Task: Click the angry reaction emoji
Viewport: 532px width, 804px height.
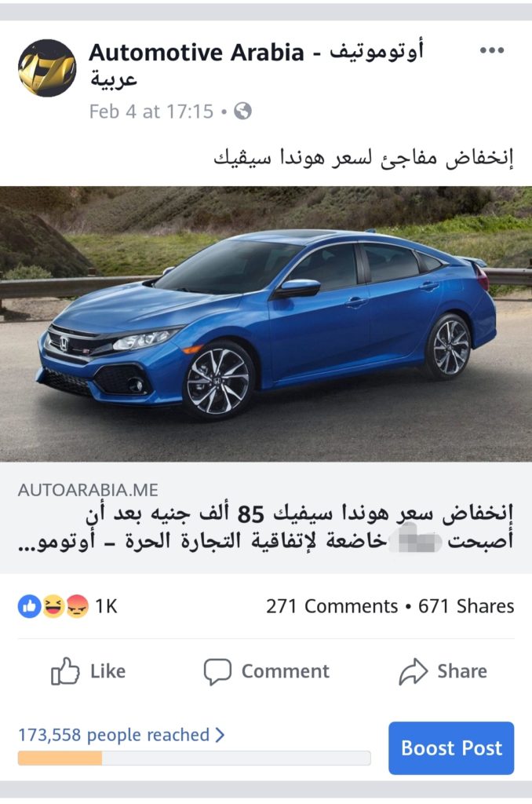Action: click(77, 606)
